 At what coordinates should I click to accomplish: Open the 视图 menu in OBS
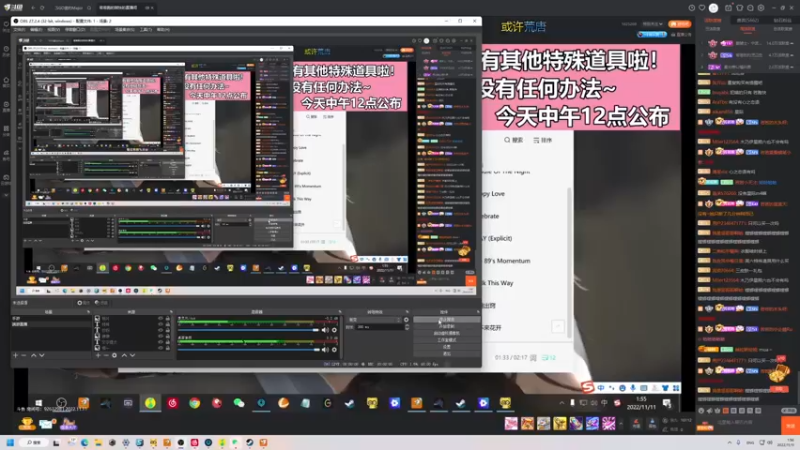tap(53, 30)
